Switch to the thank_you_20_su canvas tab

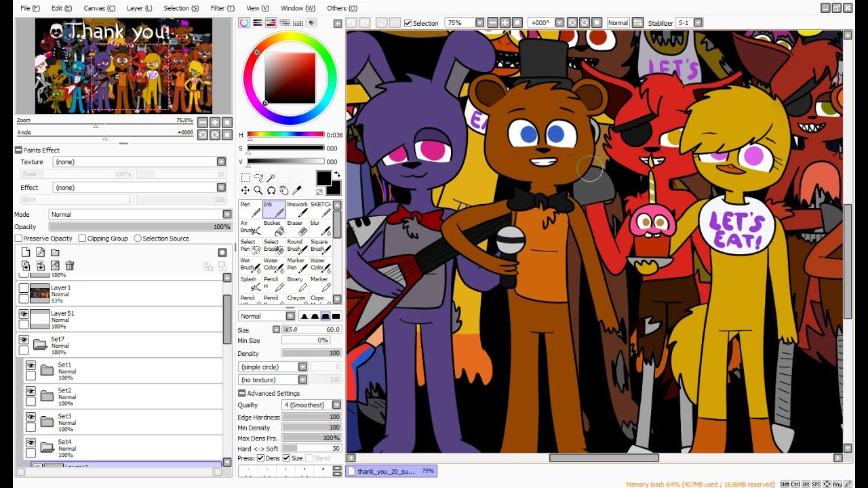coord(392,471)
